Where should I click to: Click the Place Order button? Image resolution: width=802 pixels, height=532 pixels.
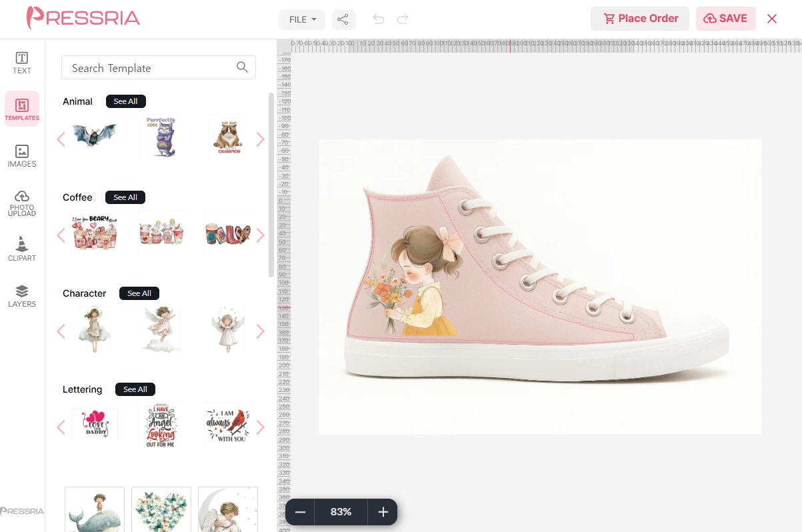[641, 19]
